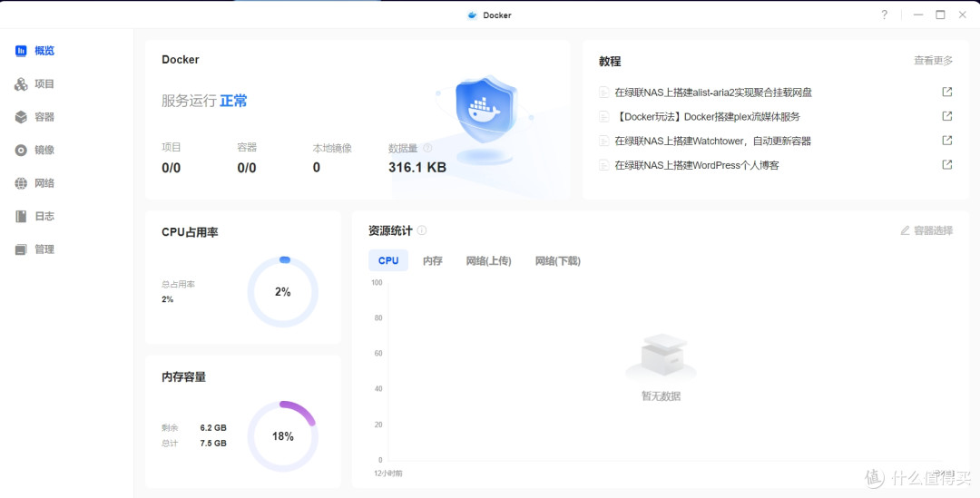Image resolution: width=980 pixels, height=498 pixels.
Task: Click the info icon beside 资源统计
Action: pos(422,230)
